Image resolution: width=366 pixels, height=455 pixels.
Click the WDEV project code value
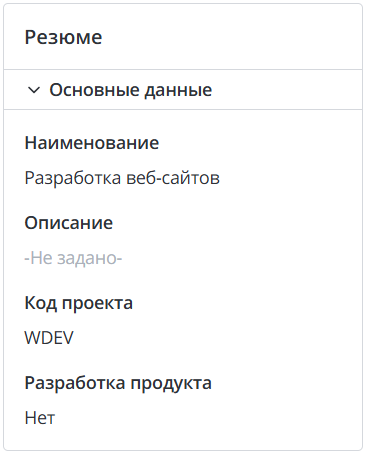click(49, 338)
